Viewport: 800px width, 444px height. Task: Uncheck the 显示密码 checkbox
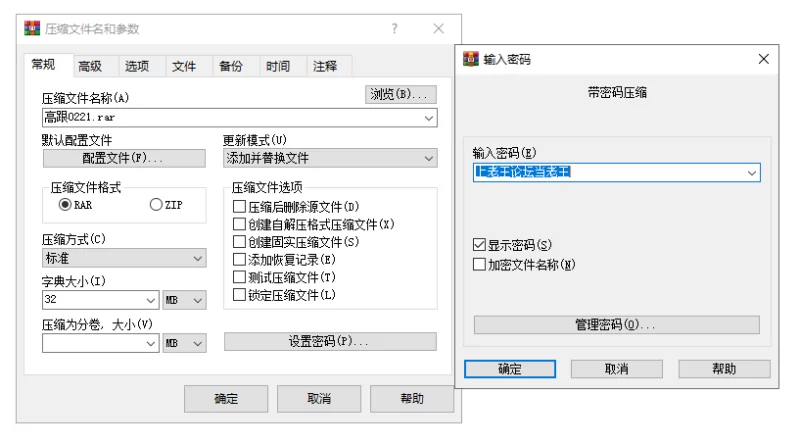coord(479,245)
